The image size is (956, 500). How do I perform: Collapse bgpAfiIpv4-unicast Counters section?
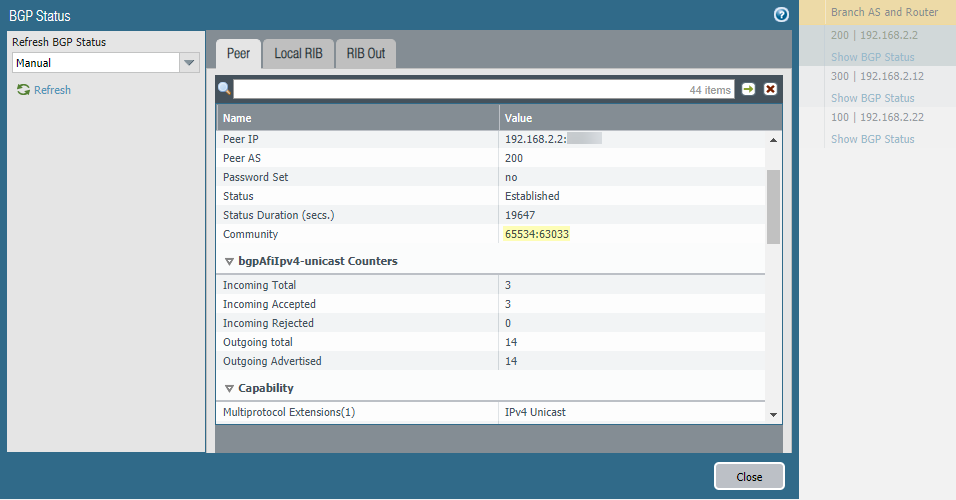click(x=229, y=261)
